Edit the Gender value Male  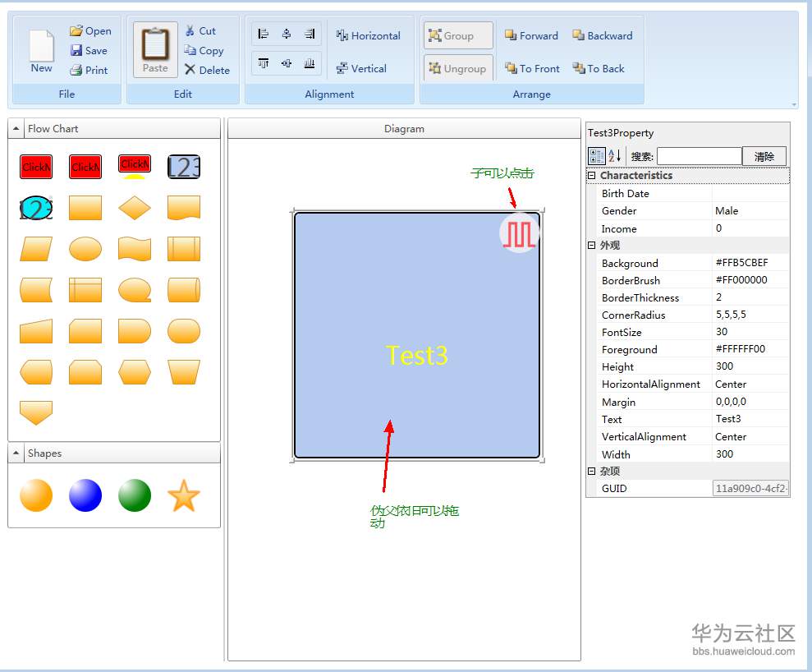pyautogui.click(x=750, y=211)
